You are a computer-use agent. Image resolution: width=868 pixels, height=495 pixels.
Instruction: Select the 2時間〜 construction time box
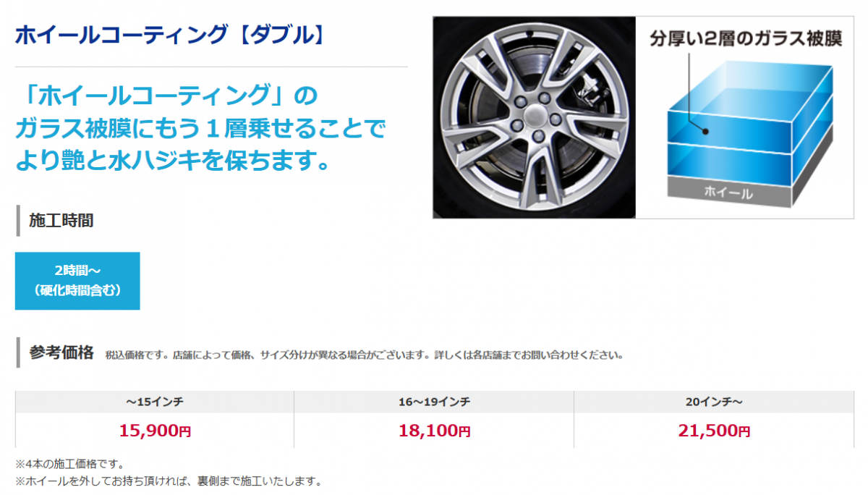tap(77, 281)
